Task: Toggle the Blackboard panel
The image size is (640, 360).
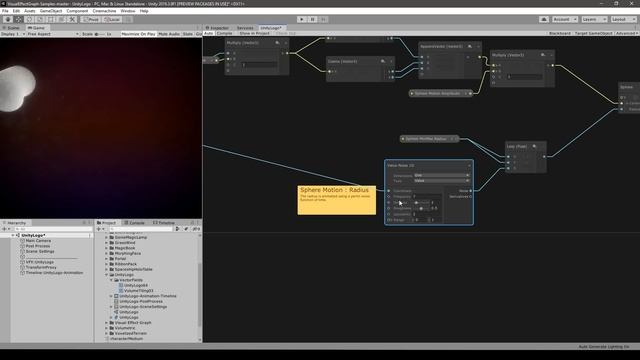Action: pyautogui.click(x=560, y=33)
